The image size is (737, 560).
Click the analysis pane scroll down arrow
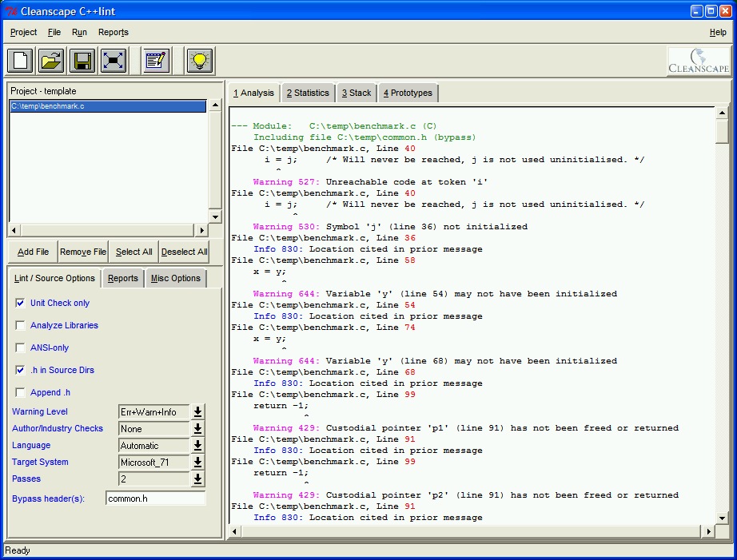tap(722, 518)
